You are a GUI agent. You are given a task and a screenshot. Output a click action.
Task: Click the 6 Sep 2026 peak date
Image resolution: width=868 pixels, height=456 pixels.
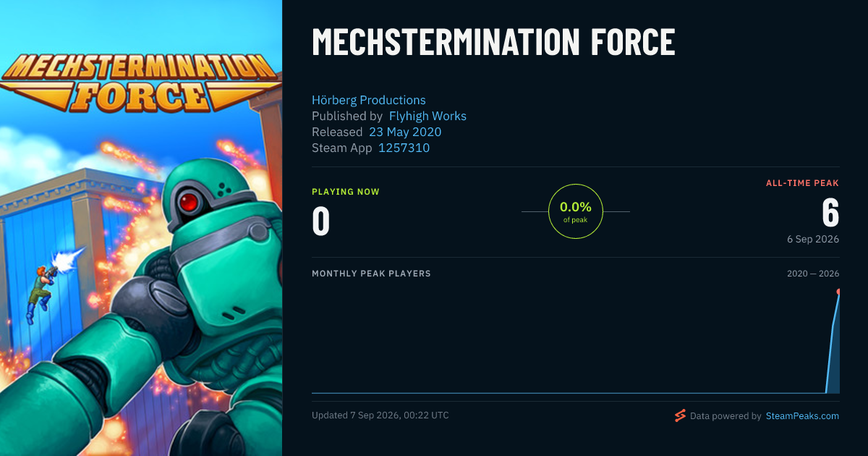tap(813, 239)
